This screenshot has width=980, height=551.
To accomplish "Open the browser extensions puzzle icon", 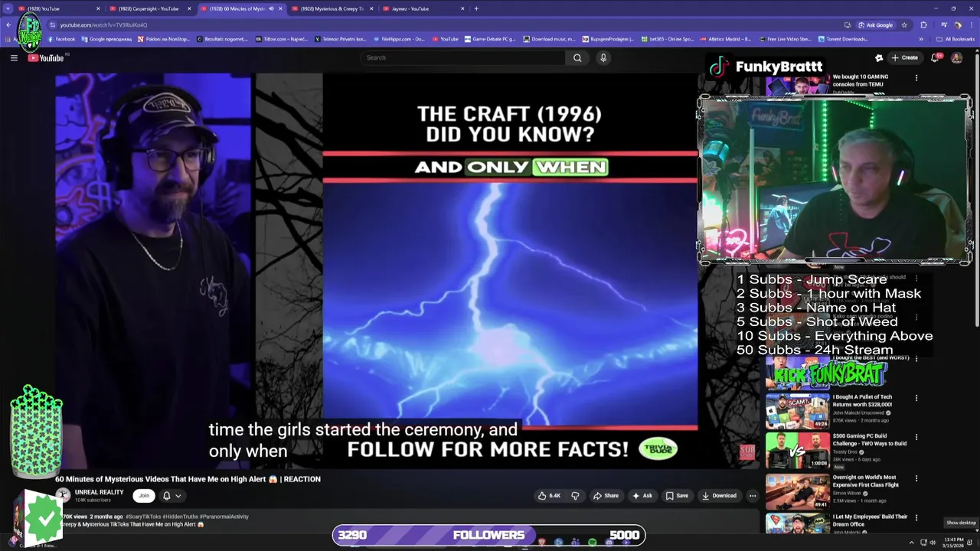I will point(924,24).
